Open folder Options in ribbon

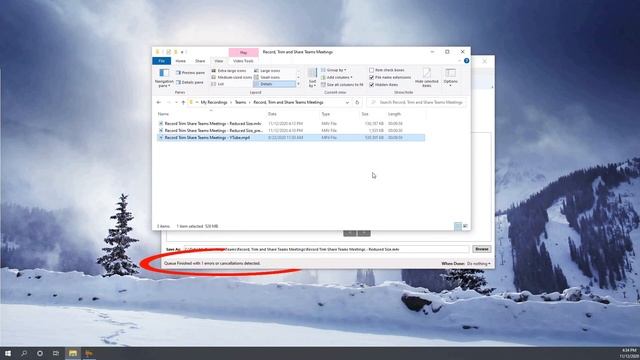pos(451,78)
